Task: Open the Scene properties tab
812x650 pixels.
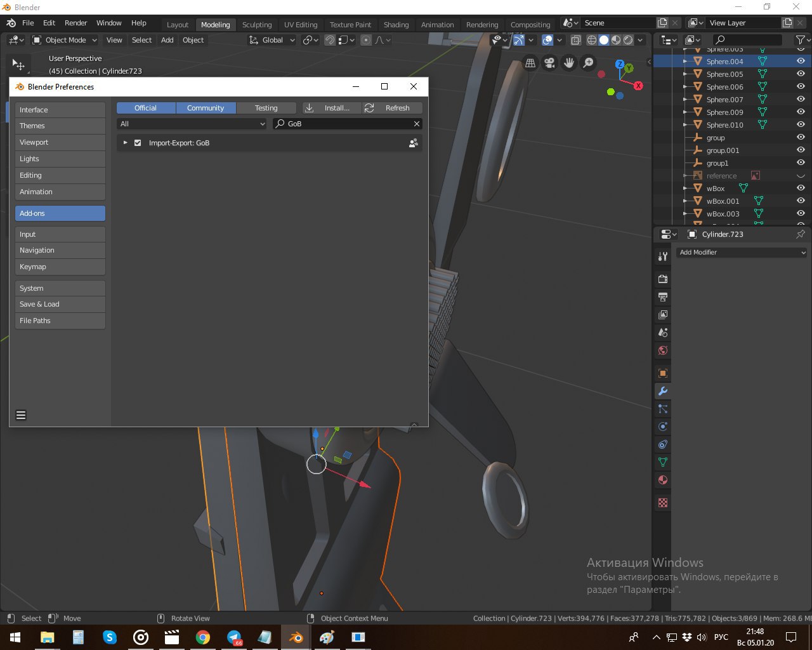Action: 663,333
